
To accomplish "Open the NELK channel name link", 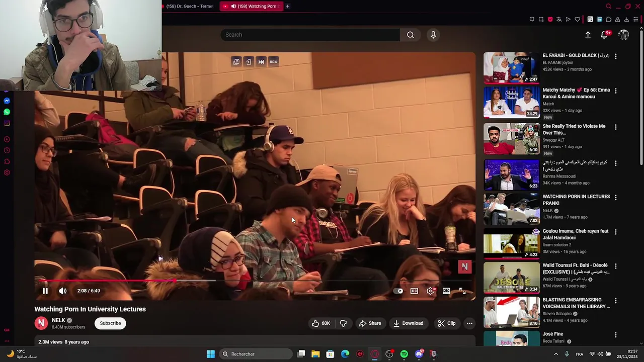I will pos(58,320).
